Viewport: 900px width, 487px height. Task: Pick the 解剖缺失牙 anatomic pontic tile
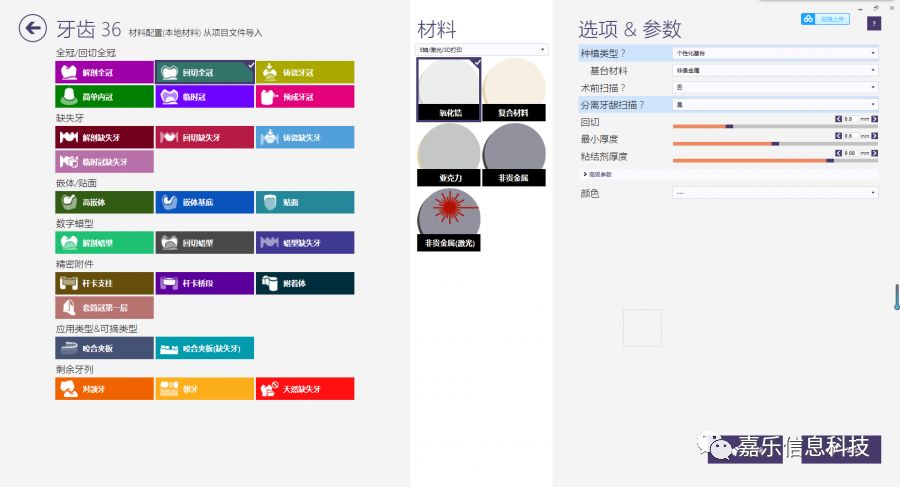point(104,137)
